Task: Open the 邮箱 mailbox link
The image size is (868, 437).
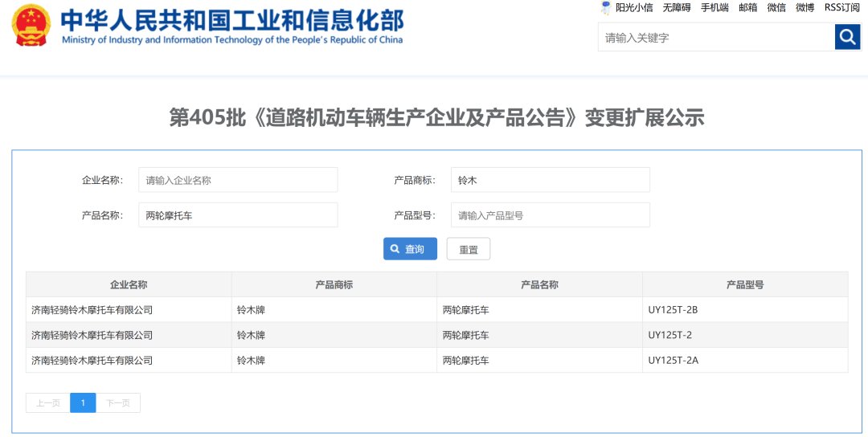Action: tap(748, 8)
